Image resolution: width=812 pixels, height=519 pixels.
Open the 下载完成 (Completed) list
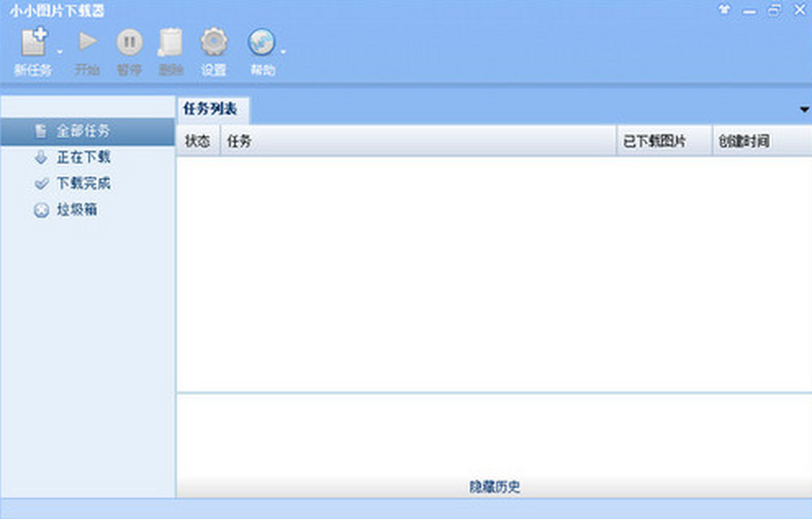[83, 183]
